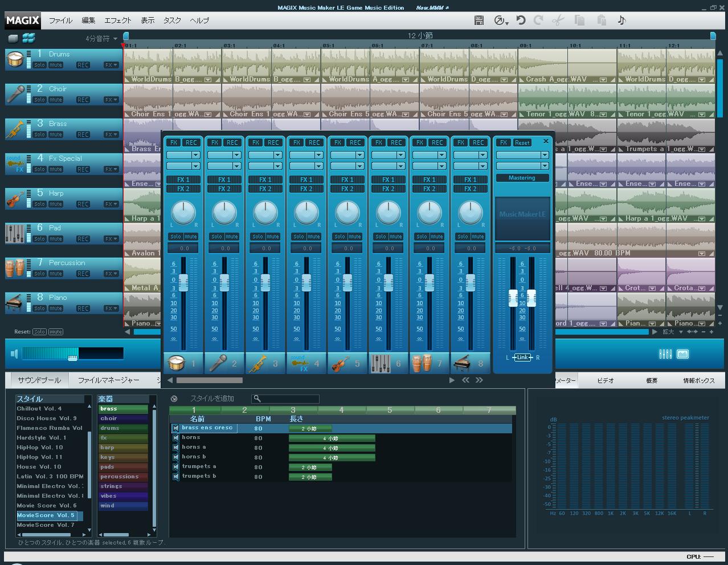Click the Piano track grand piano icon
The height and width of the screenshot is (565, 728).
(x=15, y=303)
